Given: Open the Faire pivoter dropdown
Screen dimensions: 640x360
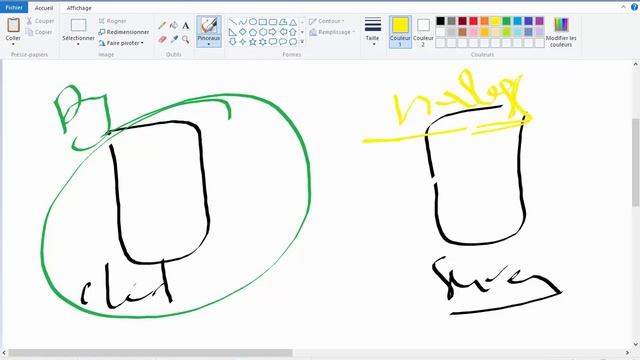Looking at the screenshot, I should click(121, 43).
